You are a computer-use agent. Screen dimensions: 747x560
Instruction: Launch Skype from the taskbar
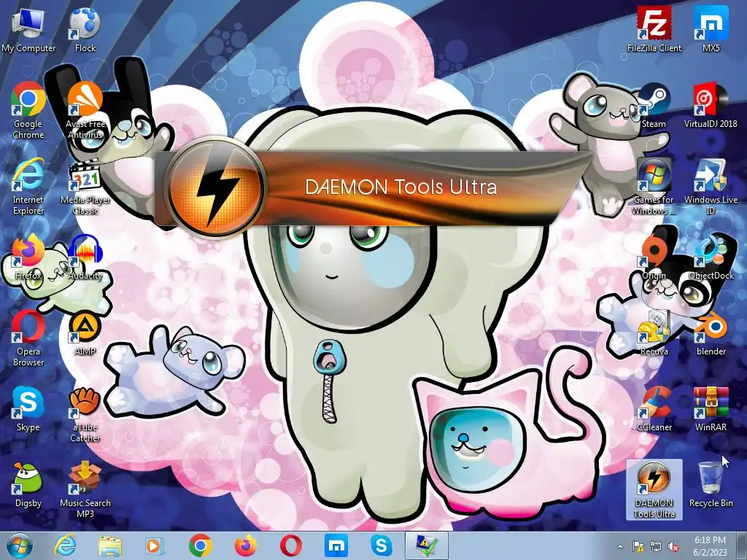[x=381, y=545]
